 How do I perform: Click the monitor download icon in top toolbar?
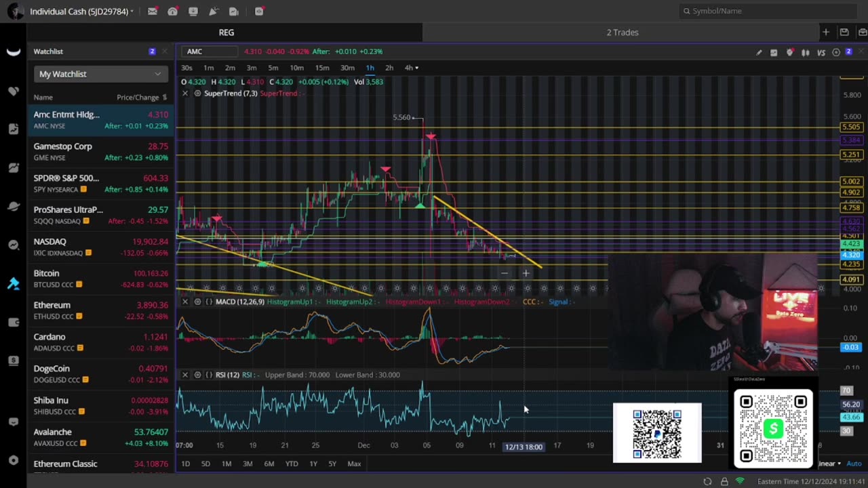coord(193,12)
